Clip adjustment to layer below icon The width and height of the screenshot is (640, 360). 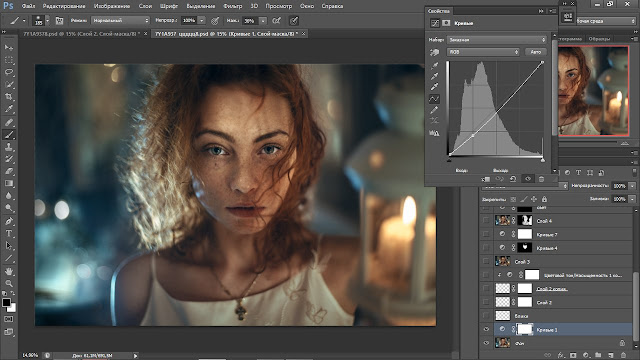(x=485, y=179)
